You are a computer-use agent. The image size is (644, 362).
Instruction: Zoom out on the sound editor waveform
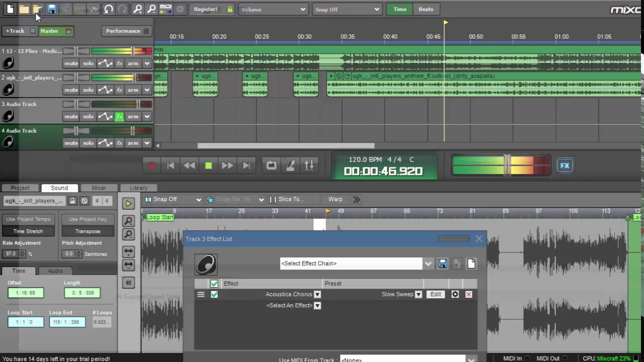[128, 234]
